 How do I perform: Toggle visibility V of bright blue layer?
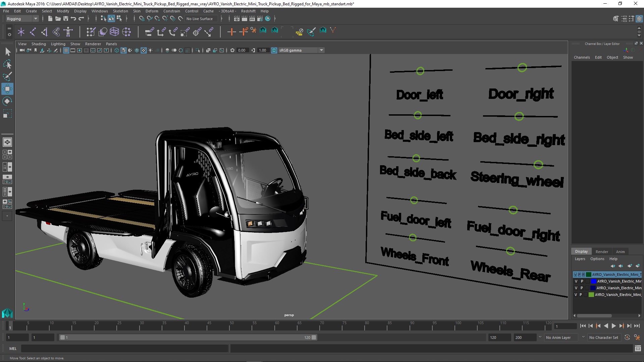pyautogui.click(x=576, y=281)
